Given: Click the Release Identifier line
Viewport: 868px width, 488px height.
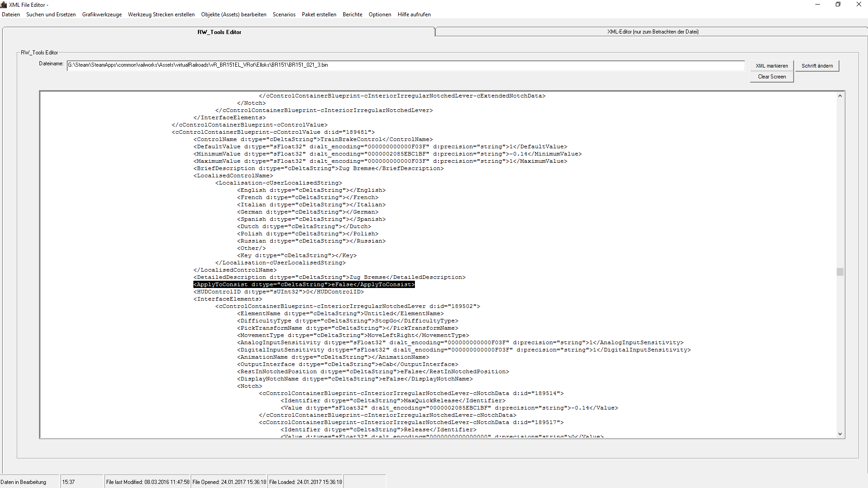Looking at the screenshot, I should point(379,429).
